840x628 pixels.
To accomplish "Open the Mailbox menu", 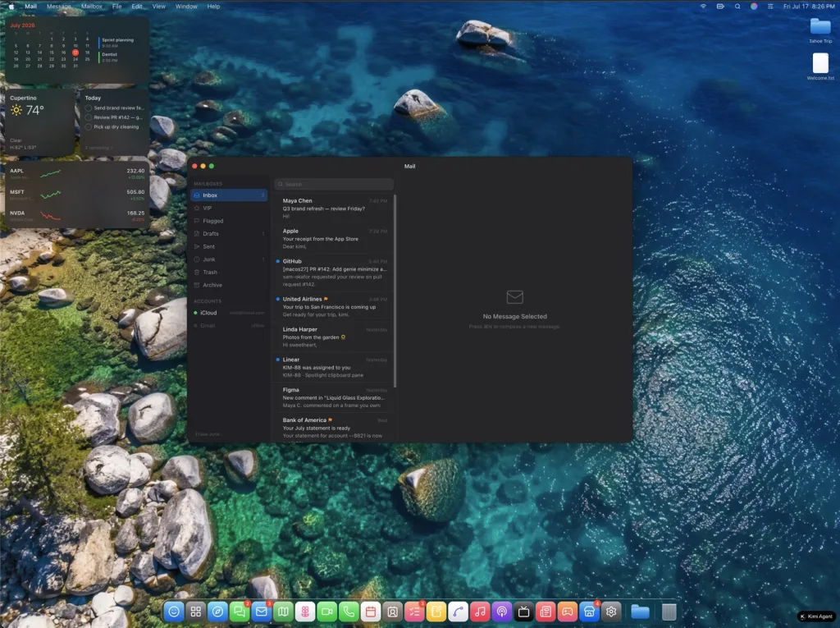I will (x=92, y=7).
